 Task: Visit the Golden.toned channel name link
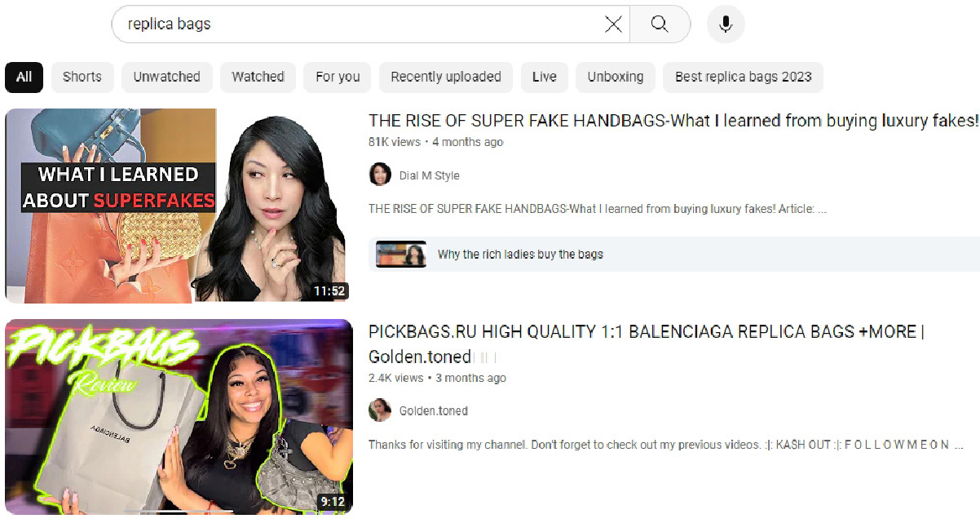pyautogui.click(x=434, y=411)
